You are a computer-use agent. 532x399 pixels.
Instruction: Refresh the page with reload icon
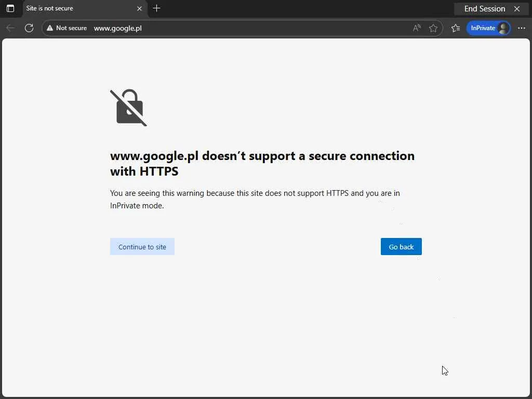coord(29,28)
